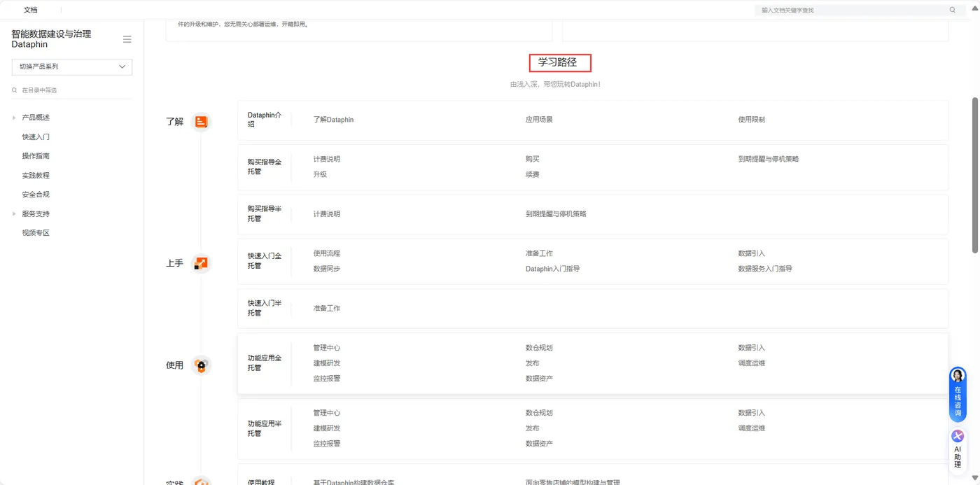Image resolution: width=980 pixels, height=485 pixels.
Task: Open the 在线咨询 chat widget
Action: (x=958, y=395)
